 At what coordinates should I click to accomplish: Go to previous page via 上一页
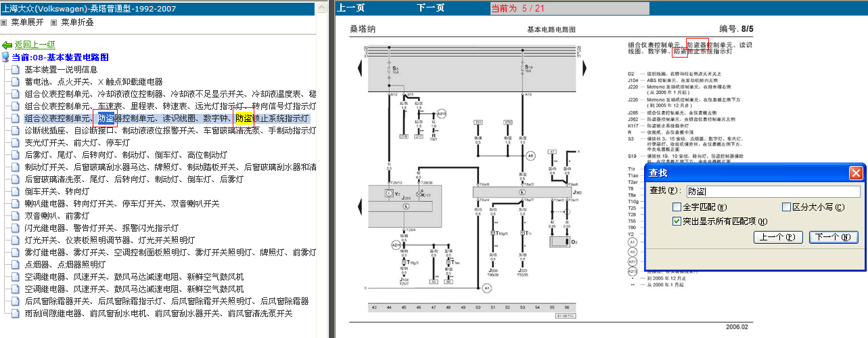[351, 8]
